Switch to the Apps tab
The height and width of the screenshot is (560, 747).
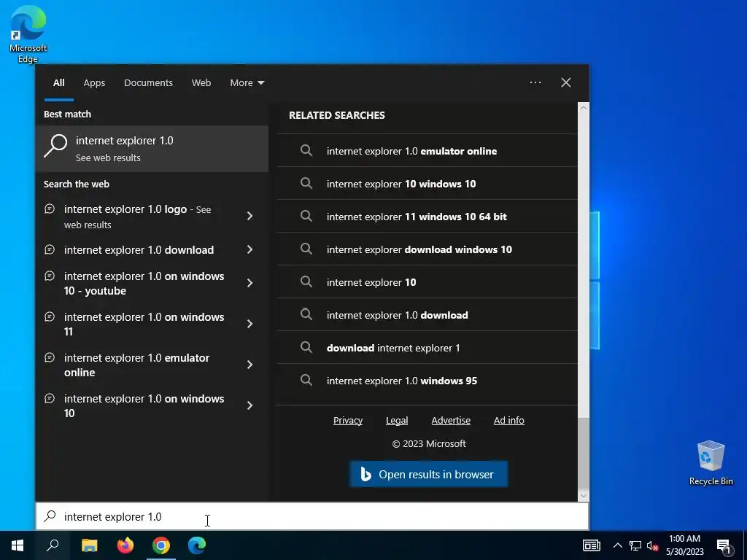[94, 83]
